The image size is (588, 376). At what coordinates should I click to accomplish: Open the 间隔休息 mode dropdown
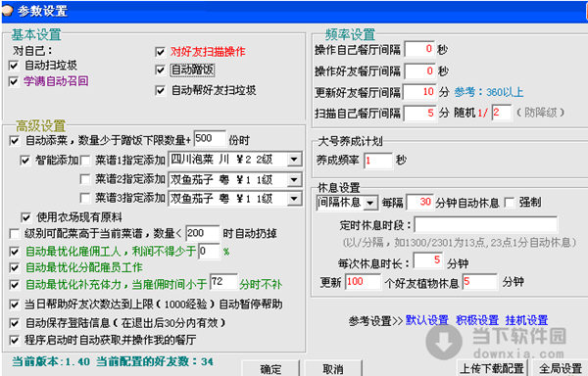(x=370, y=203)
